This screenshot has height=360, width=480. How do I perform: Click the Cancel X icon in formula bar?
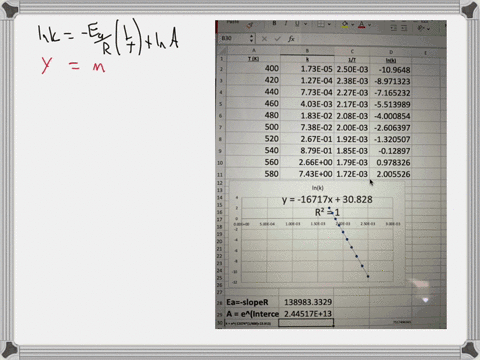[x=264, y=39]
